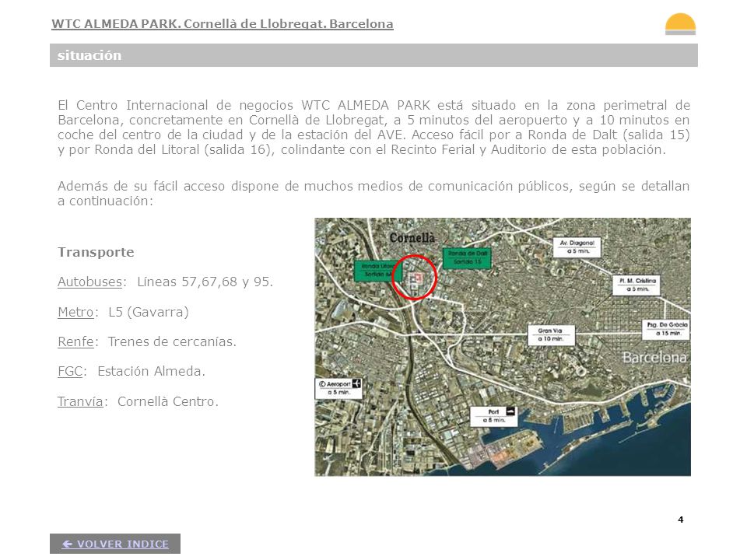Image resolution: width=747 pixels, height=560 pixels.
Task: Click the Gran Via map label
Action: pos(551,334)
